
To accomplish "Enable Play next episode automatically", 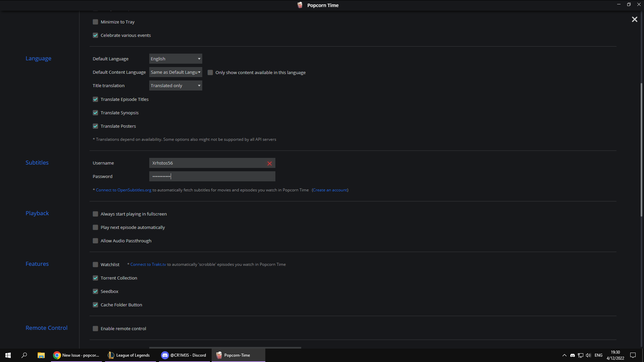I will click(95, 227).
